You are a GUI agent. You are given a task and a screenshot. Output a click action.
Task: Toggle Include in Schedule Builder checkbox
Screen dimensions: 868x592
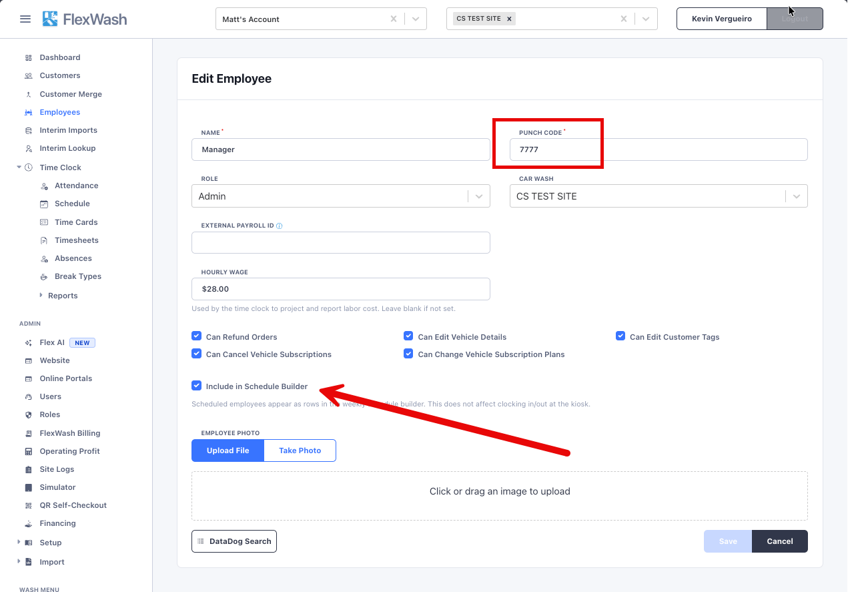196,386
